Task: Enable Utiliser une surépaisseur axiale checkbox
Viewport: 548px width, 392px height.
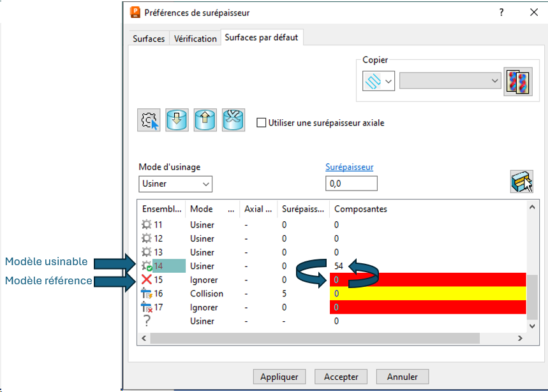Action: pyautogui.click(x=261, y=123)
